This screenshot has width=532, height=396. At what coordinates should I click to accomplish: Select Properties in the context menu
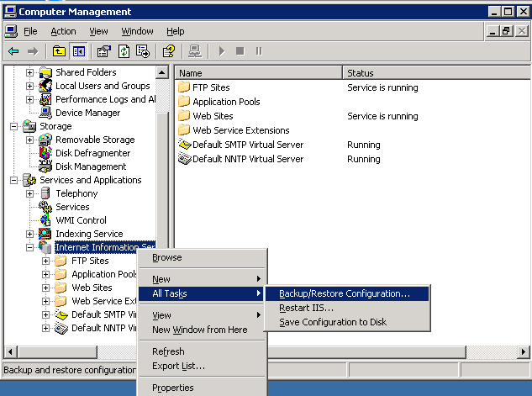click(x=172, y=388)
